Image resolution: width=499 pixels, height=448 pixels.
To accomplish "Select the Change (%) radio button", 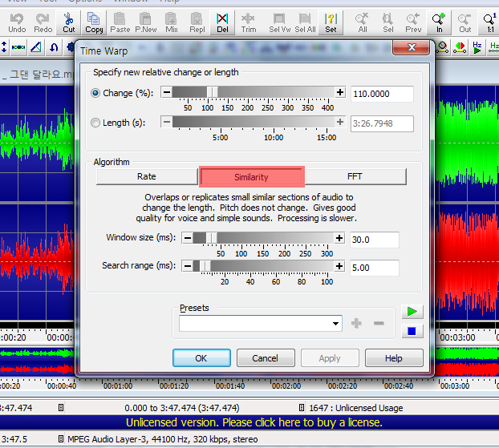I will 96,94.
